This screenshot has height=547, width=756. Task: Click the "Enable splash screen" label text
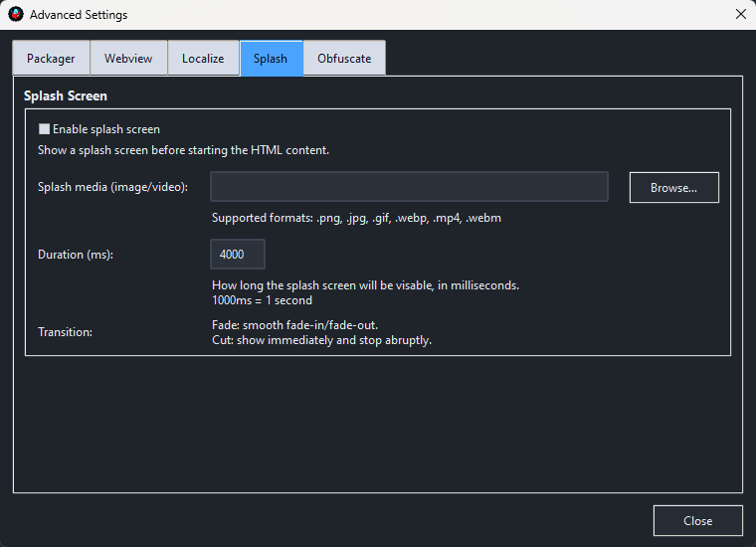[x=106, y=129]
